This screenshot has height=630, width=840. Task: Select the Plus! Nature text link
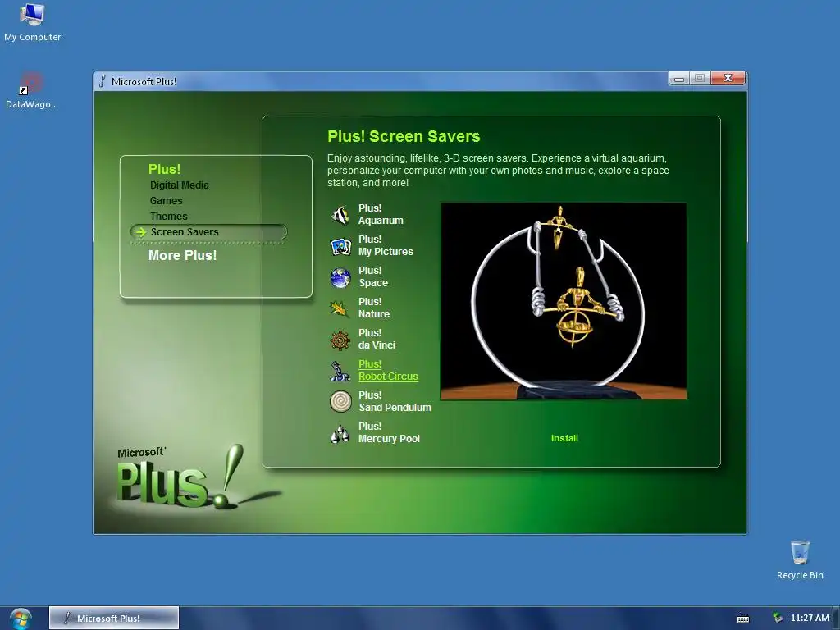[x=374, y=308]
